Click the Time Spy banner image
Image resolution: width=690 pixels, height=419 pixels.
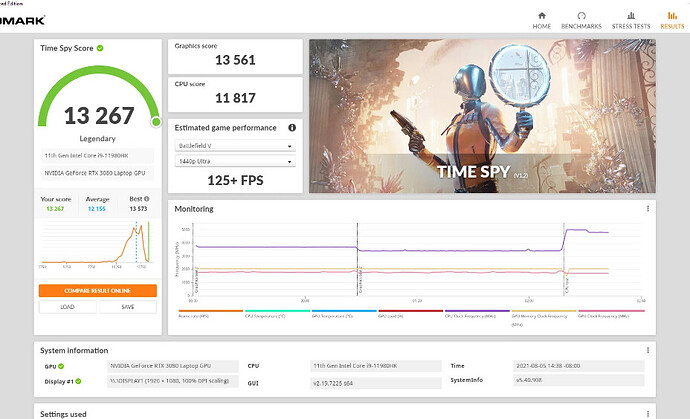click(482, 116)
